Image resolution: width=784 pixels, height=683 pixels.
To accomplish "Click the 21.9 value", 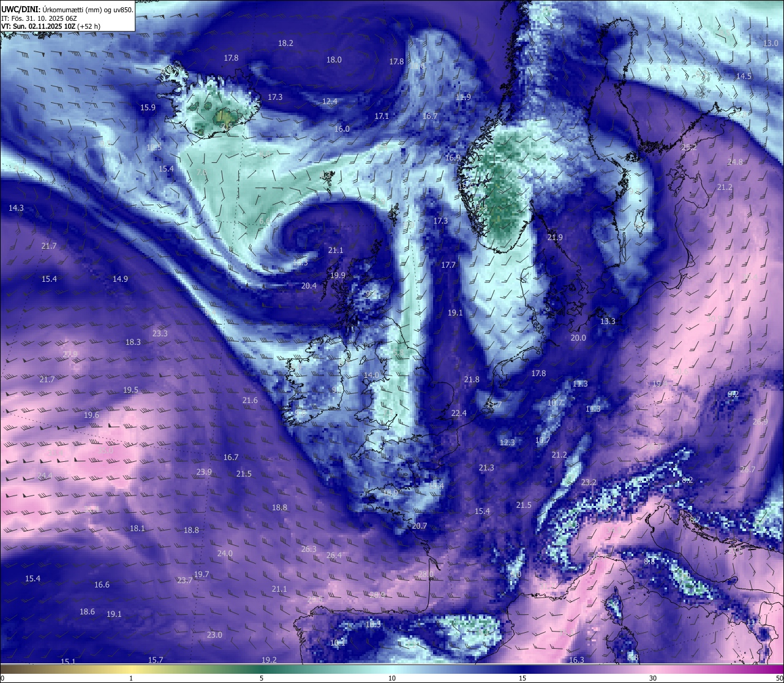I will click(x=555, y=237).
